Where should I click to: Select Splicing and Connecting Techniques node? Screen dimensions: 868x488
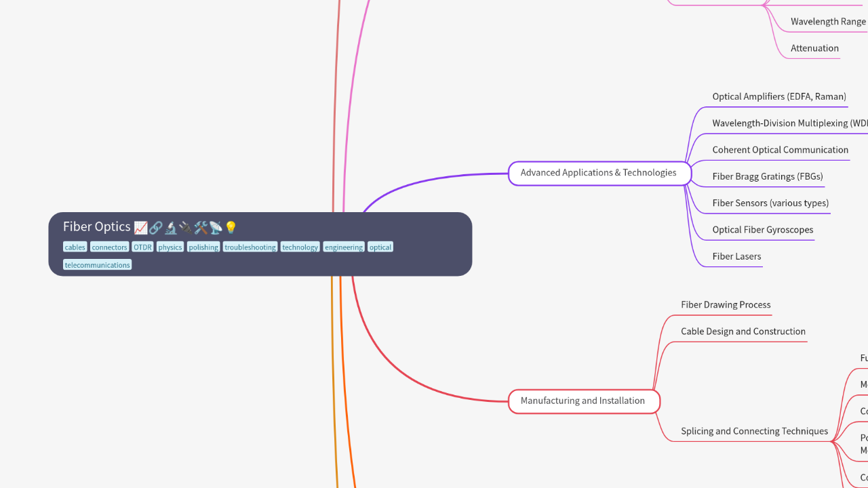754,431
